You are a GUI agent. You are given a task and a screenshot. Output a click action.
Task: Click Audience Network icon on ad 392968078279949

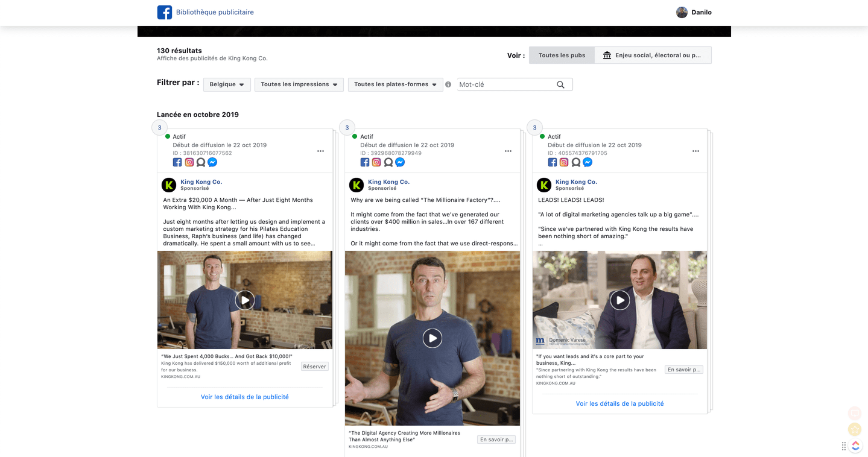tap(388, 162)
